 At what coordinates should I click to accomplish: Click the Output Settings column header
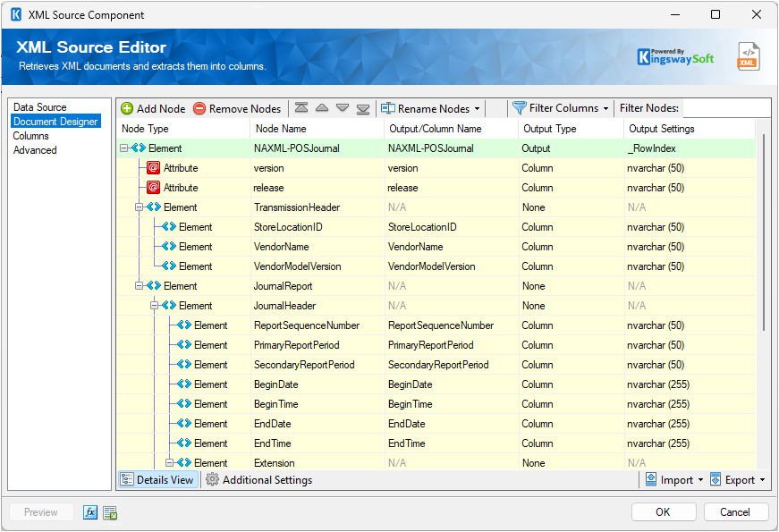(690, 129)
